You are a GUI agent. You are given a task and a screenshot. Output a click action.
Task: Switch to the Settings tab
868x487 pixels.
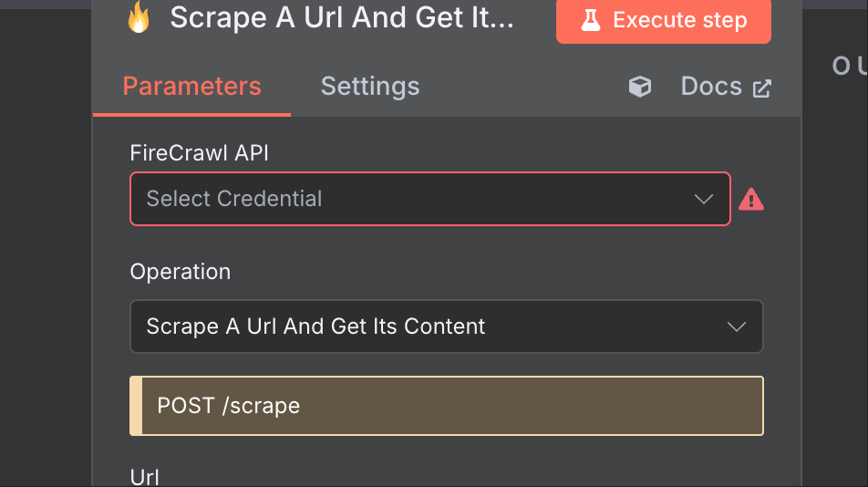(370, 87)
